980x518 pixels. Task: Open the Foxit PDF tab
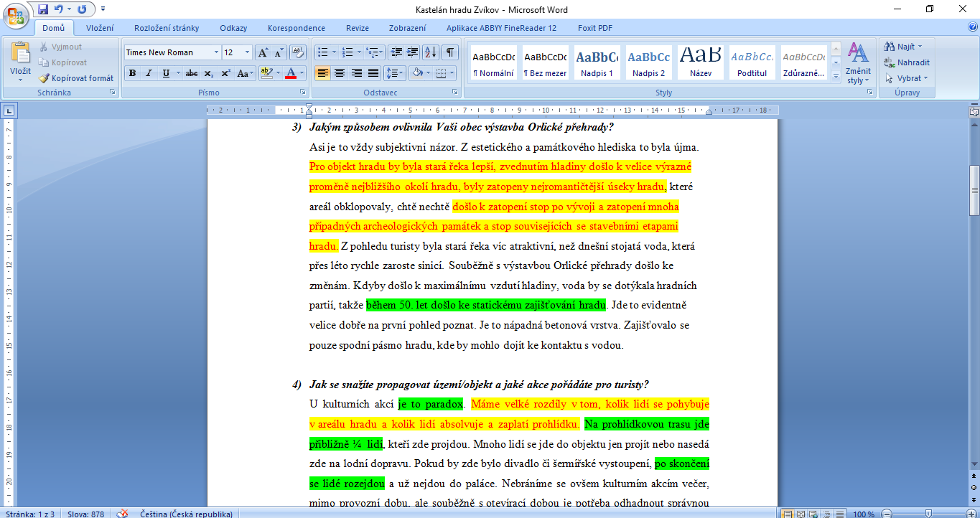point(594,28)
